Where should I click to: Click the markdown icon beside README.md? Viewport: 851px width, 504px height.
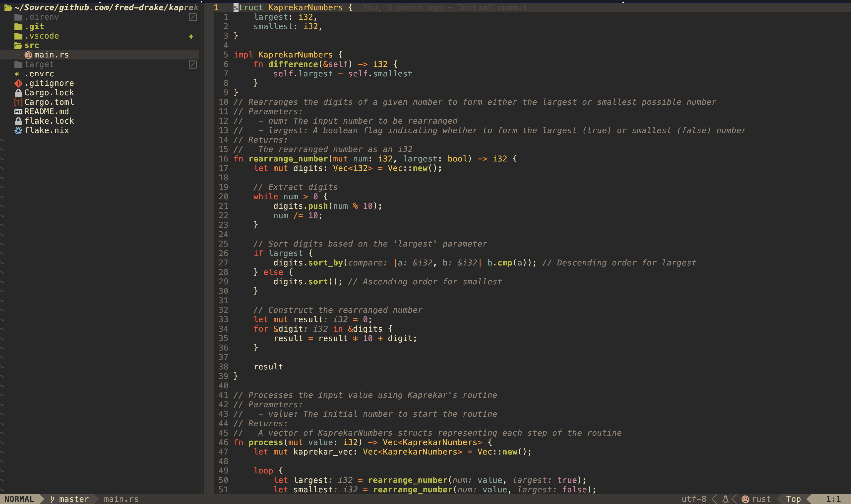point(18,112)
